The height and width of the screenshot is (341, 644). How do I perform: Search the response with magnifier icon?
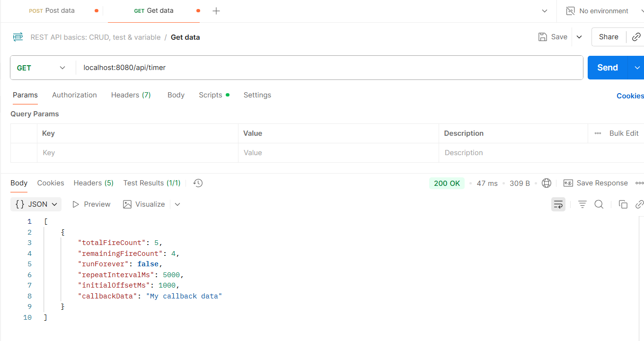[x=599, y=204]
